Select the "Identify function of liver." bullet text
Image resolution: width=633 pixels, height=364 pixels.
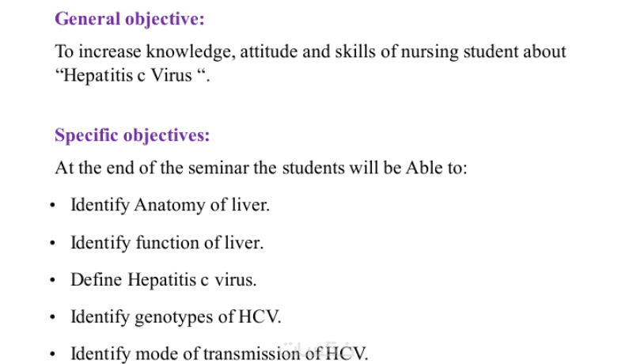click(x=167, y=243)
